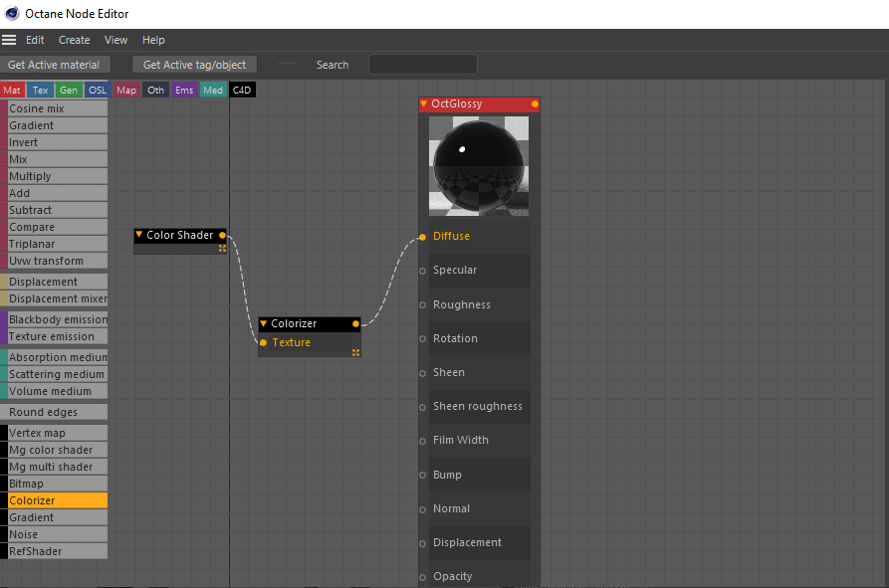Click the Colorizer Texture input port

(263, 342)
